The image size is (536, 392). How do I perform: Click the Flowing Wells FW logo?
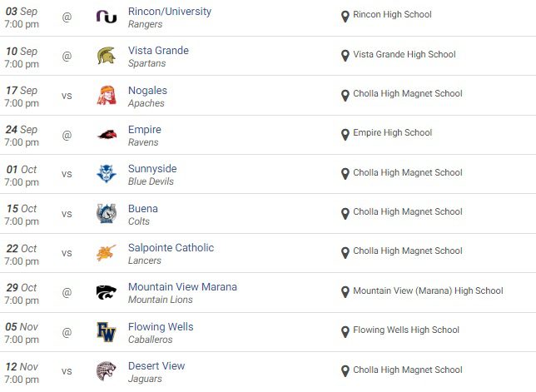point(107,331)
